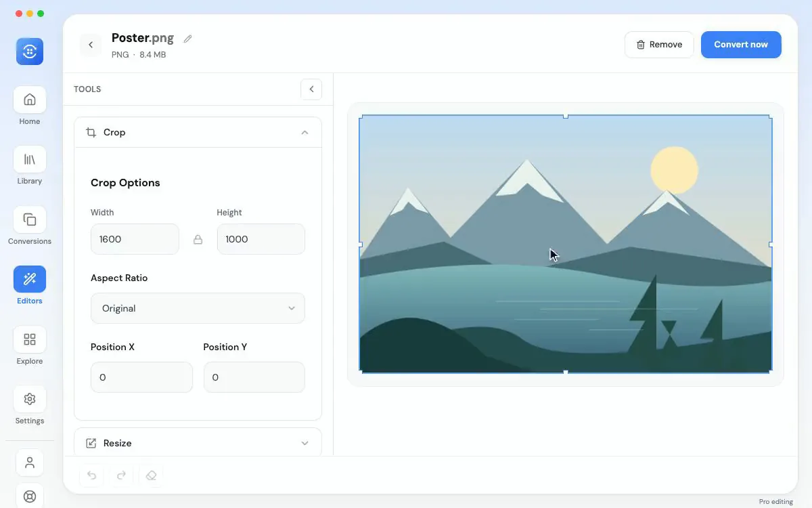This screenshot has width=812, height=508.
Task: Click the Position Y field
Action: point(254,377)
